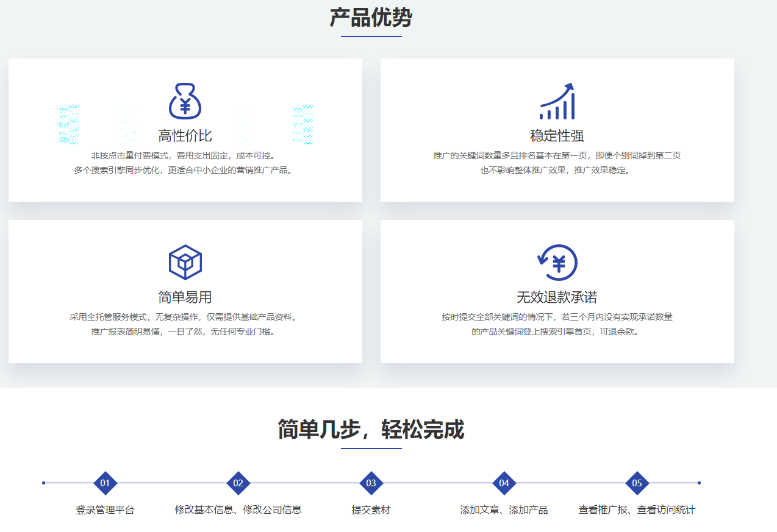The height and width of the screenshot is (532, 777).
Task: Click the 登录管理平台 step label
Action: (x=105, y=510)
